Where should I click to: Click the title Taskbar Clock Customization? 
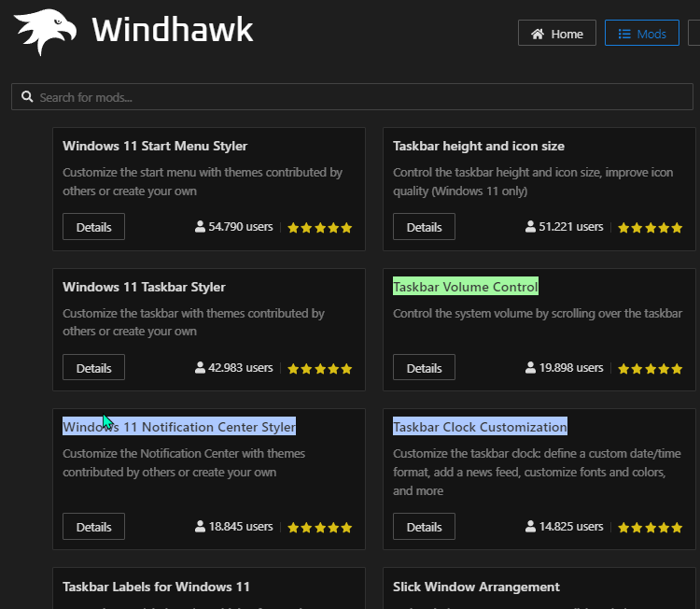click(x=480, y=427)
